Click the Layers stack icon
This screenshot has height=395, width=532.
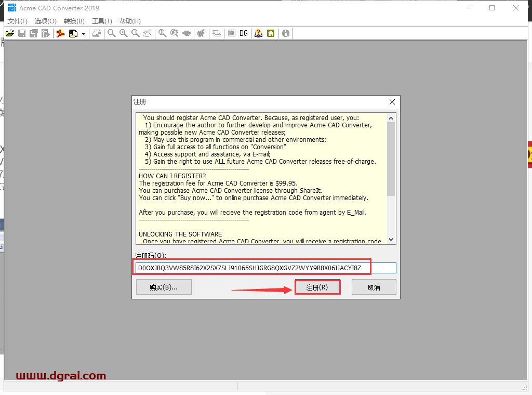click(217, 33)
